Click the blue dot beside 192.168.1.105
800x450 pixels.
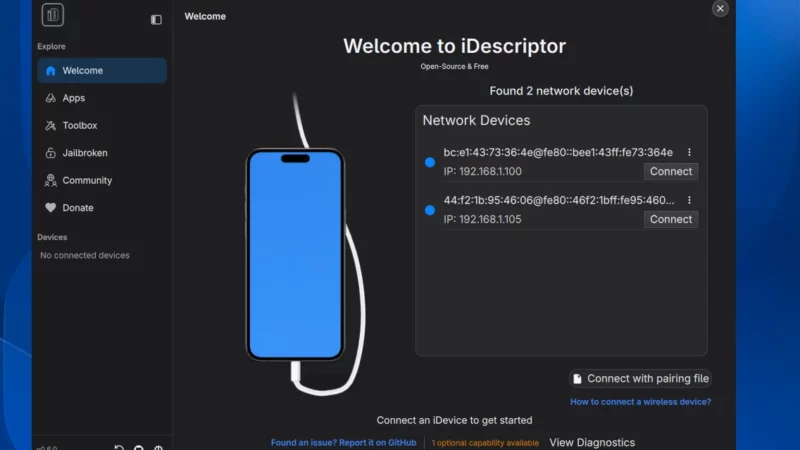(430, 210)
